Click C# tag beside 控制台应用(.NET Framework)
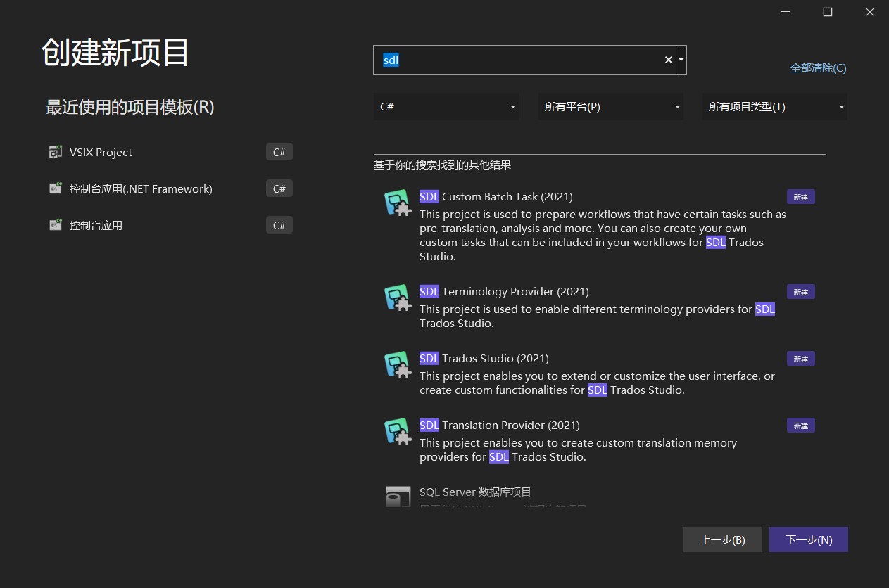The height and width of the screenshot is (588, 889). pos(279,188)
